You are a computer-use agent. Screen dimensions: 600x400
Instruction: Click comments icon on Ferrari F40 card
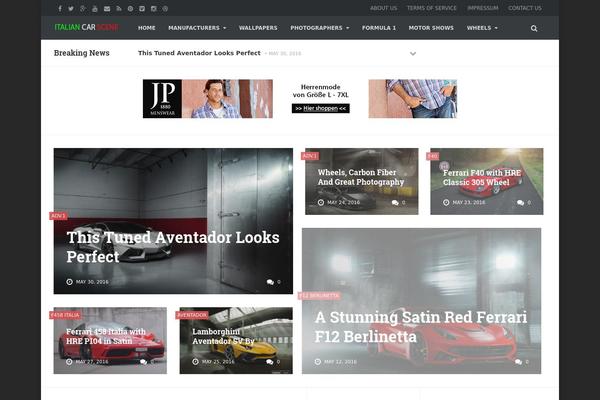[520, 202]
